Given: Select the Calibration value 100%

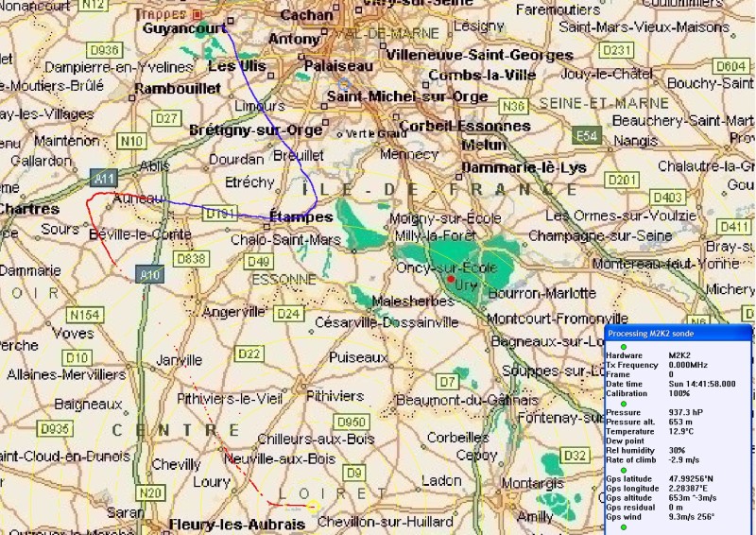Looking at the screenshot, I should (x=679, y=393).
